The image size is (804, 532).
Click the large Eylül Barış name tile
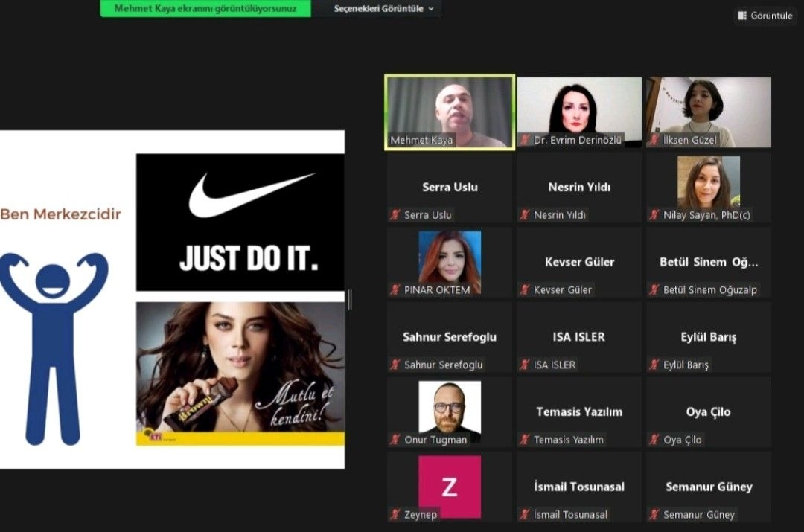click(x=709, y=337)
